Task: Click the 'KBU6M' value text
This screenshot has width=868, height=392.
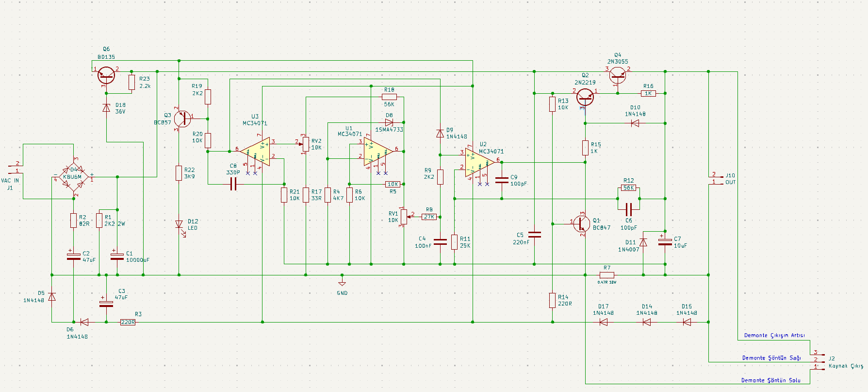Action: 72,177
